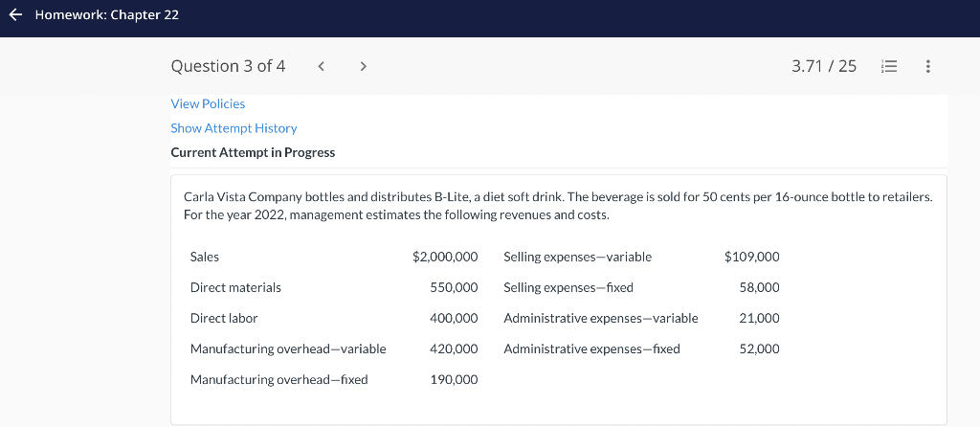This screenshot has height=427, width=980.
Task: Open the three-dot more options menu
Action: pos(928,66)
